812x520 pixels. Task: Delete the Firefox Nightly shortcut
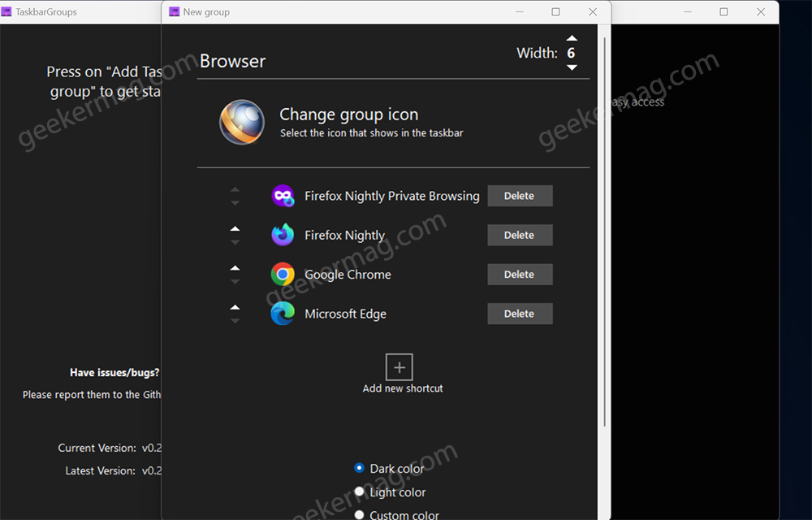coord(520,235)
